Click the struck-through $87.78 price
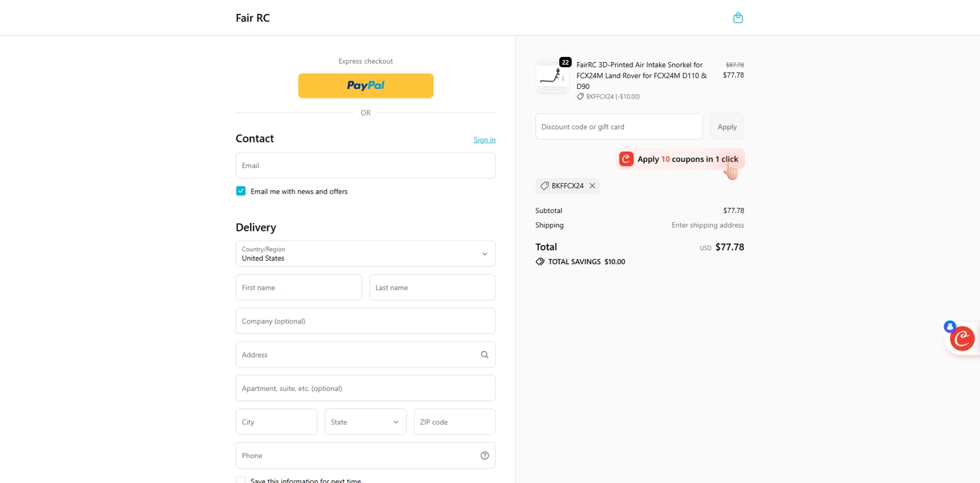Viewport: 980px width, 483px height. click(x=735, y=65)
